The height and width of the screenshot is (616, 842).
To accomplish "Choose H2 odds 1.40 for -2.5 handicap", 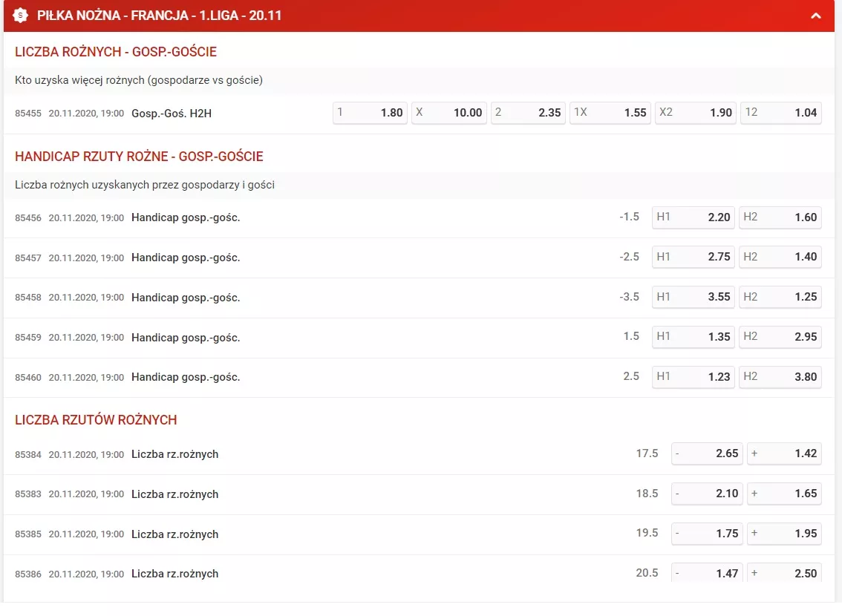I will (x=780, y=257).
